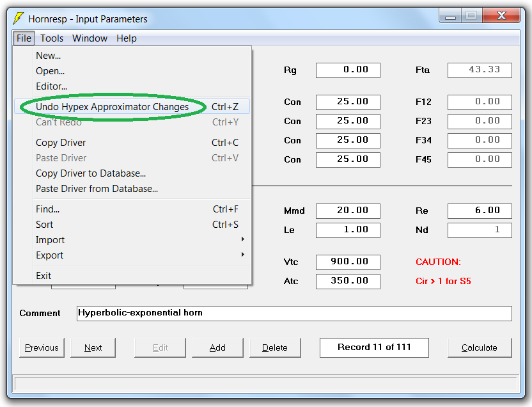Click the Vtc value field
Image resolution: width=532 pixels, height=407 pixels.
[x=348, y=262]
